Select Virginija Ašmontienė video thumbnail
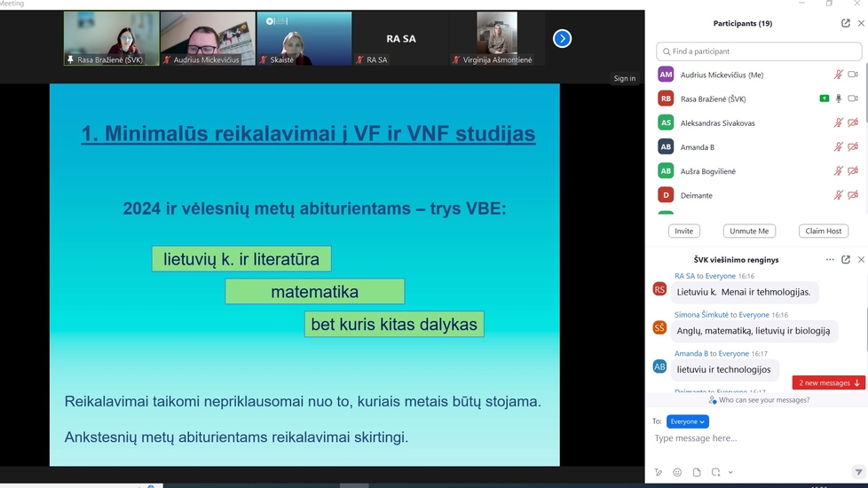This screenshot has height=488, width=868. 497,38
